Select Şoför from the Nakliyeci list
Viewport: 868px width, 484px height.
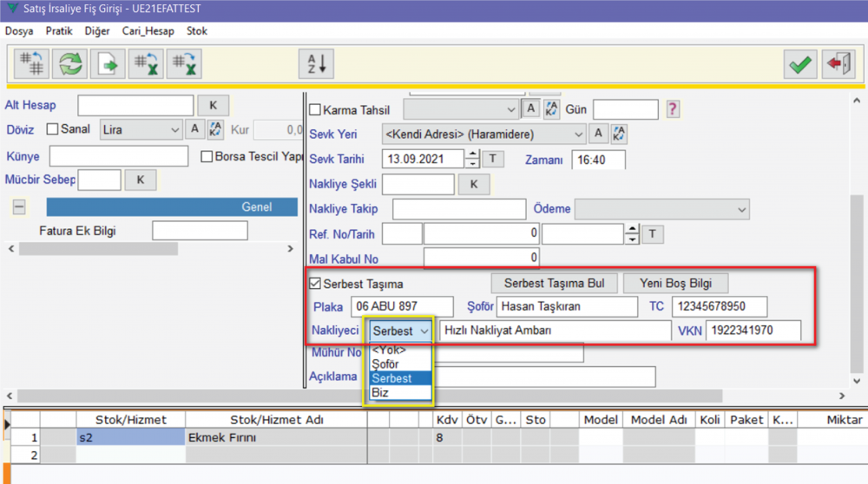click(x=385, y=364)
